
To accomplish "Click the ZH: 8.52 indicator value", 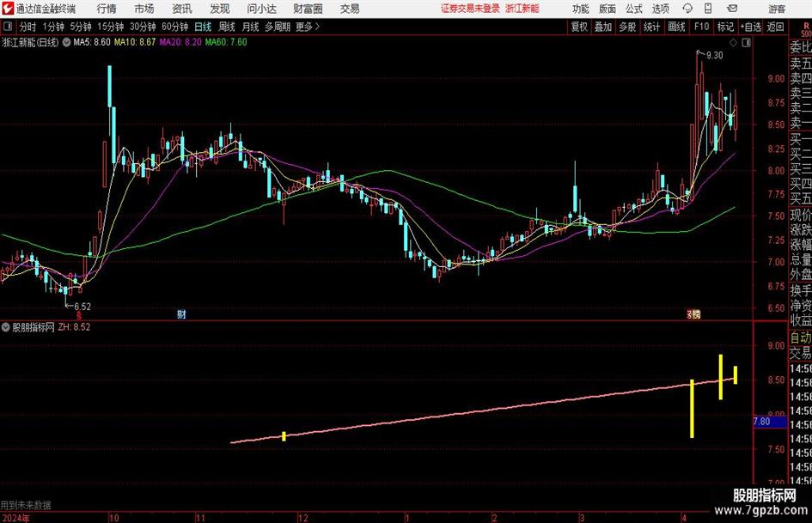I will [x=74, y=327].
